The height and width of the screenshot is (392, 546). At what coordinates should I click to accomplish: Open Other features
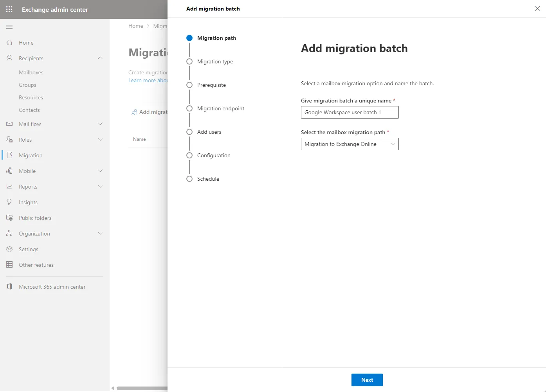tap(36, 264)
